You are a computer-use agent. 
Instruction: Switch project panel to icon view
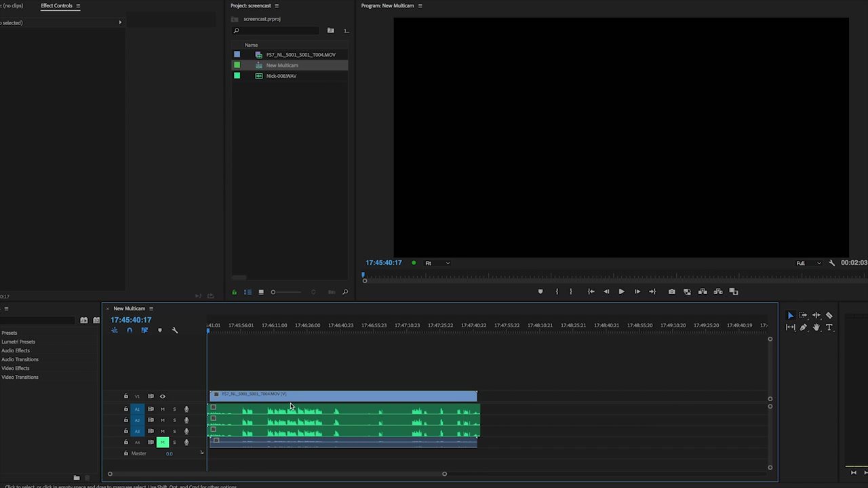point(261,292)
